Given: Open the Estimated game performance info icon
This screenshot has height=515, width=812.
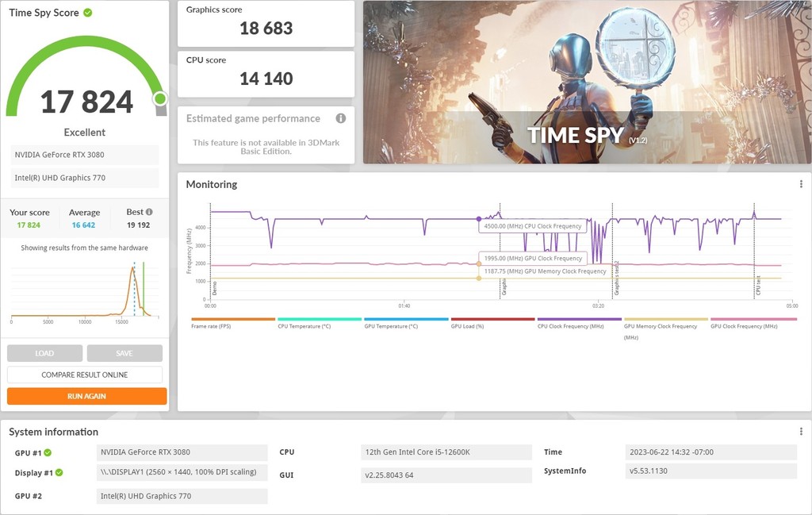Looking at the screenshot, I should (341, 118).
